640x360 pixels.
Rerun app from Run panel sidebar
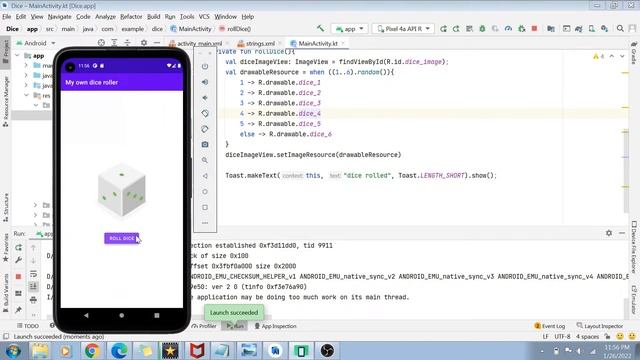click(18, 248)
